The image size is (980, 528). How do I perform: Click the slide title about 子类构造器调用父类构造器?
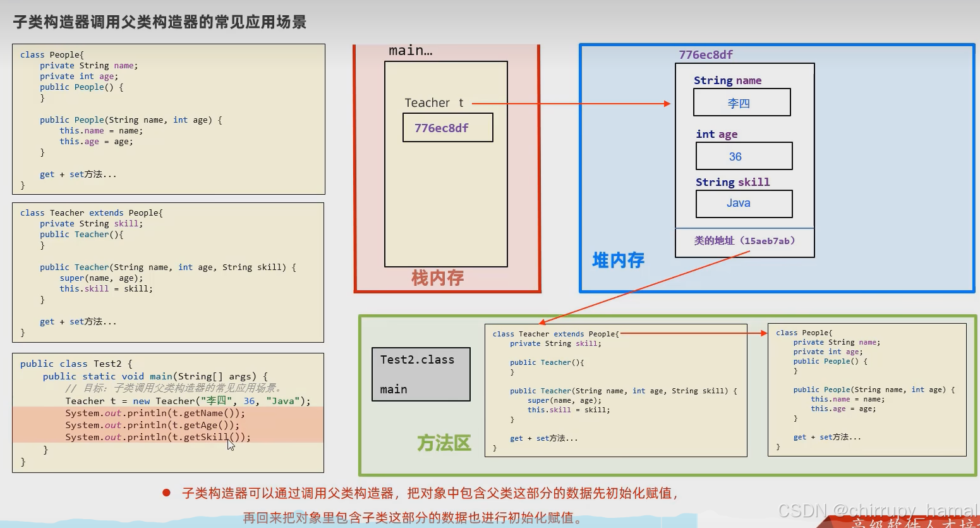pos(160,22)
